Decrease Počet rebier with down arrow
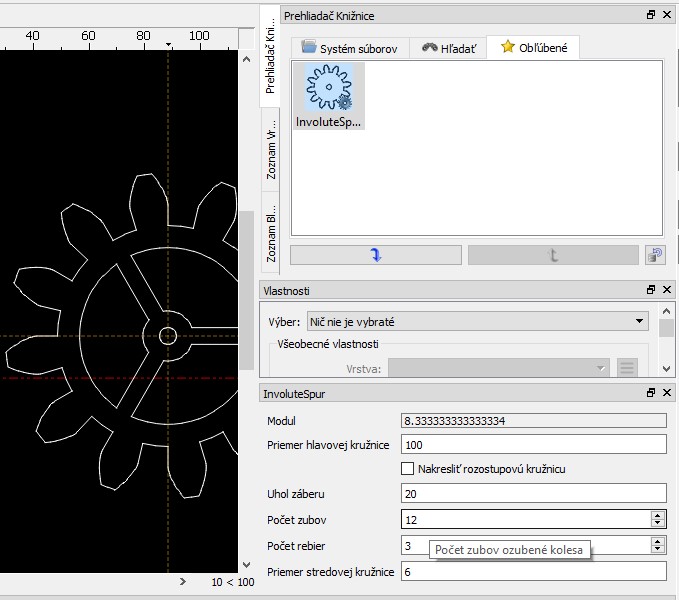Image resolution: width=679 pixels, height=600 pixels. [657, 550]
